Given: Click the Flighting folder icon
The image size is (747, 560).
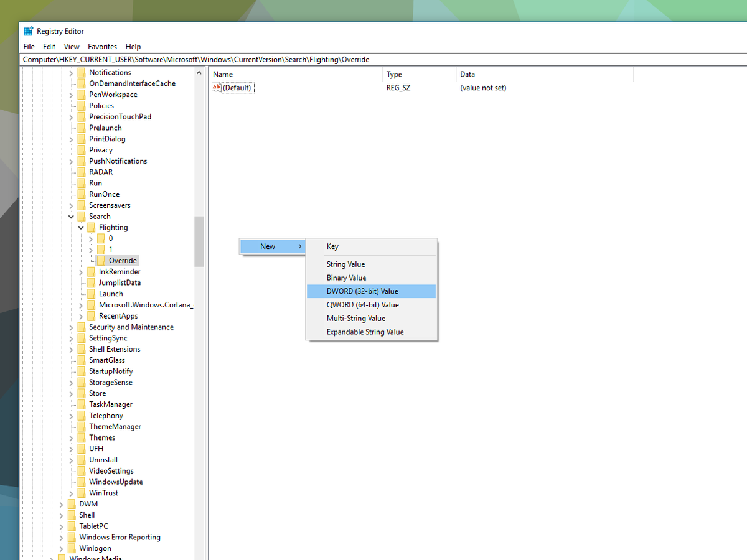Looking at the screenshot, I should [x=92, y=227].
